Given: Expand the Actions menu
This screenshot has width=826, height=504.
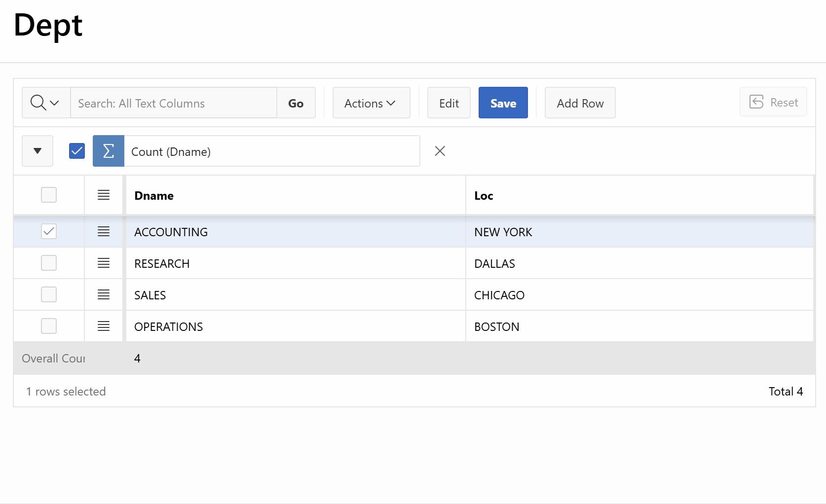Looking at the screenshot, I should [371, 103].
